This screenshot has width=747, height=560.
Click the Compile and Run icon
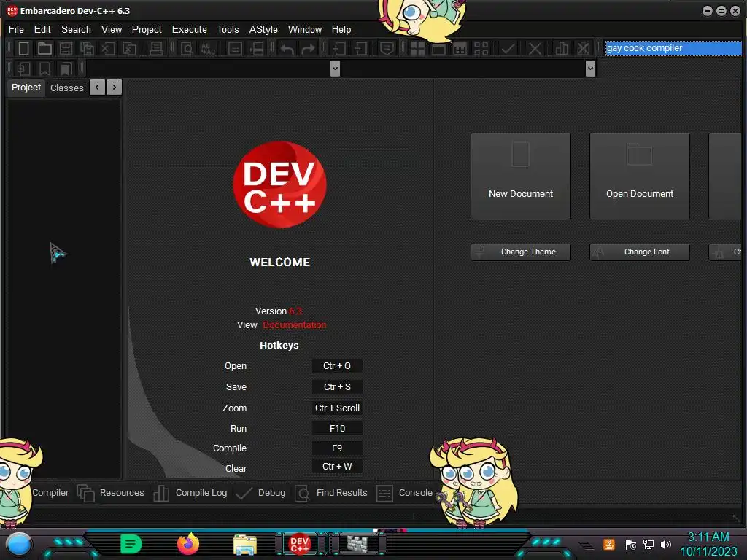tap(460, 49)
